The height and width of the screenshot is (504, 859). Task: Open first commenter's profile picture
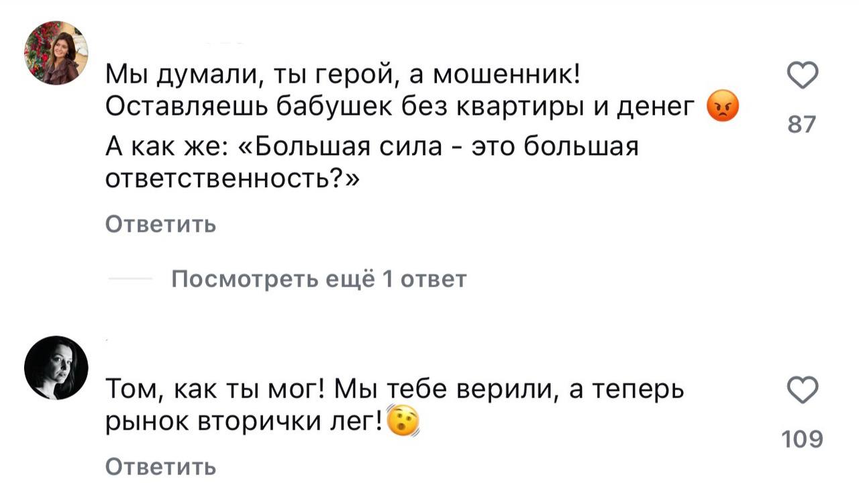click(x=56, y=53)
